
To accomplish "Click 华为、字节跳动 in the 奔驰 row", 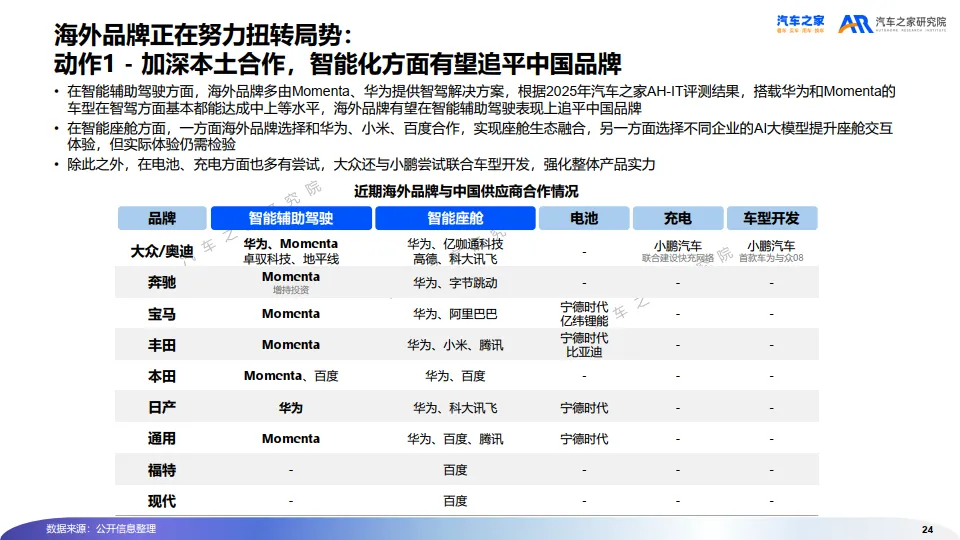I will [x=455, y=283].
